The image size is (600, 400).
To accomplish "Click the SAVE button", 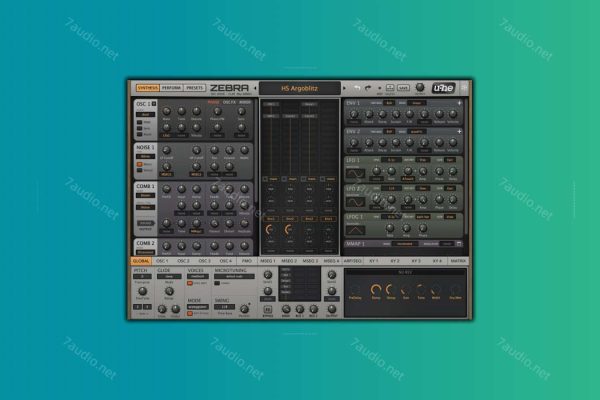I will pyautogui.click(x=403, y=88).
